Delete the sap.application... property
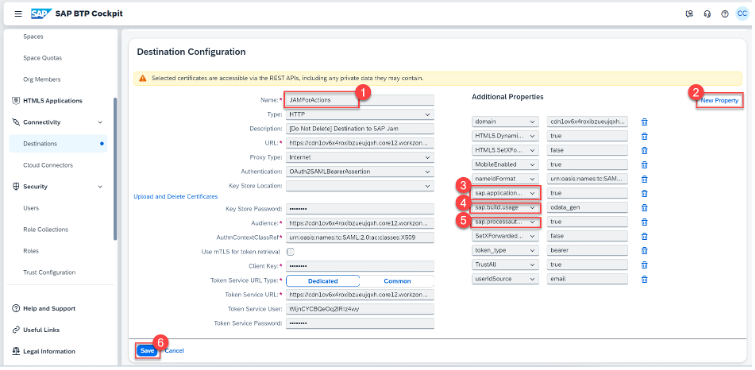Screen dimensions: 755x370 [644, 193]
